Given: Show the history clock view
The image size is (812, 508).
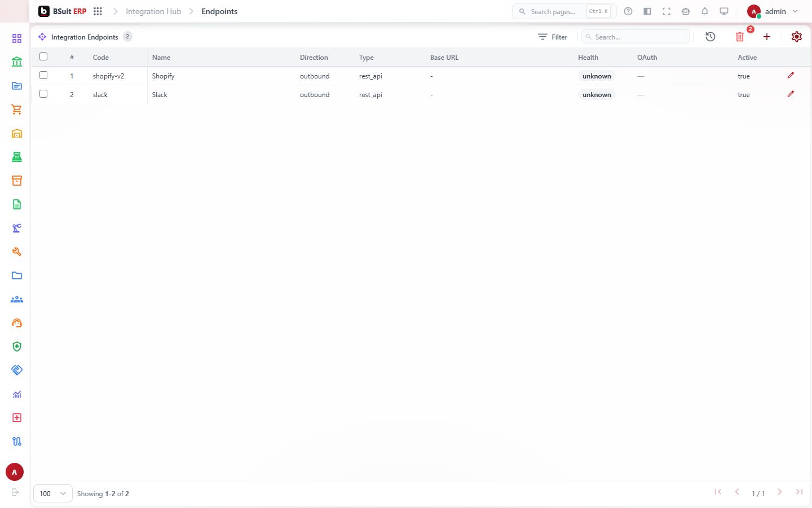Looking at the screenshot, I should pyautogui.click(x=710, y=37).
